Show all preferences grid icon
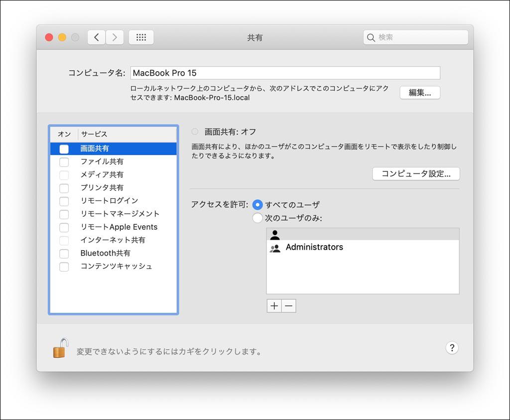This screenshot has width=510, height=420. coord(141,37)
